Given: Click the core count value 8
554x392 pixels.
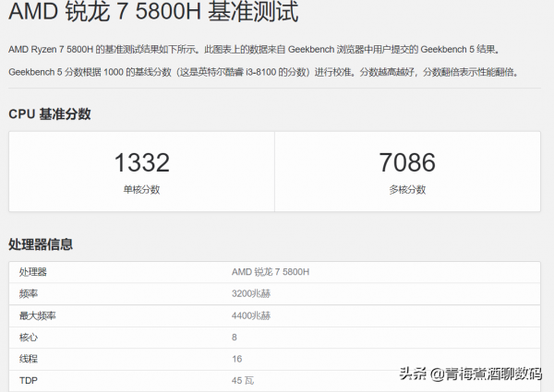Looking at the screenshot, I should pyautogui.click(x=235, y=338).
